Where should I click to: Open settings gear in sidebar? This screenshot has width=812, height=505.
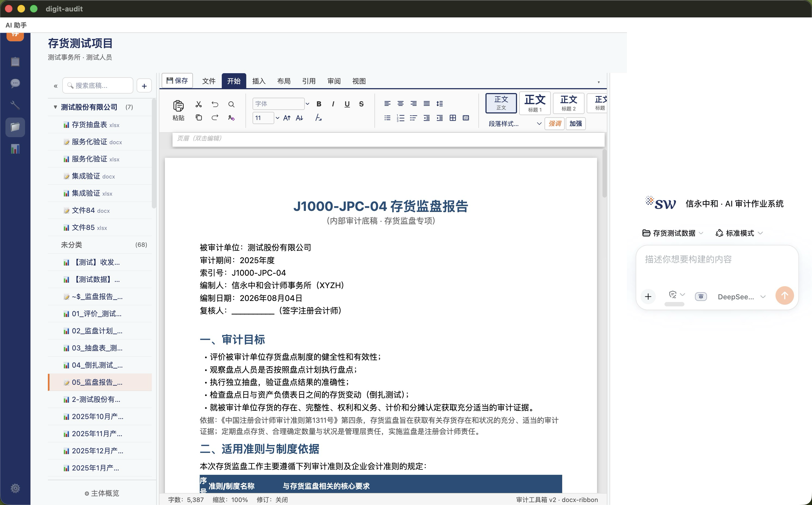15,488
